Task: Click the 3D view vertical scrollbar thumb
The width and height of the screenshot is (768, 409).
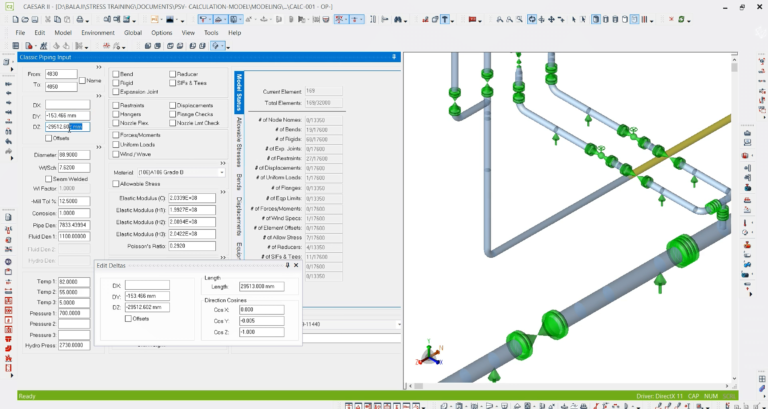Action: [734, 68]
